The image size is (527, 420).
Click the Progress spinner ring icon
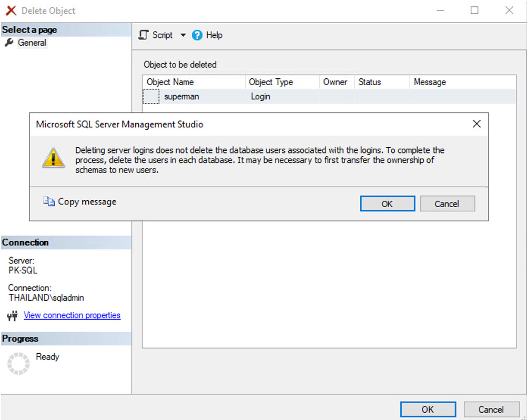click(18, 364)
